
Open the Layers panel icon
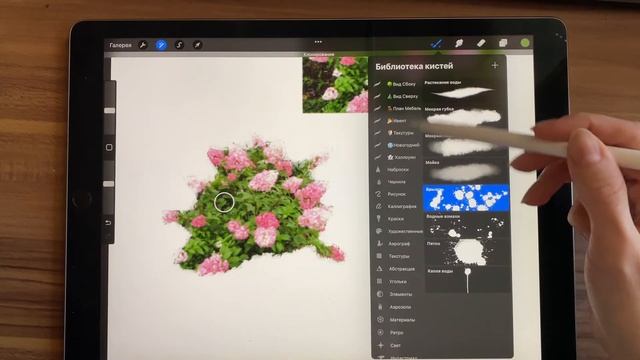tap(503, 43)
